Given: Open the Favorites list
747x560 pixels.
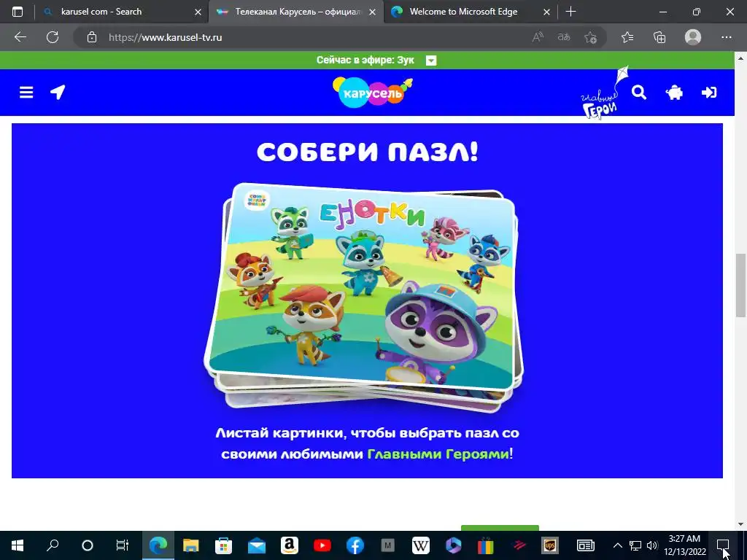Looking at the screenshot, I should click(627, 37).
